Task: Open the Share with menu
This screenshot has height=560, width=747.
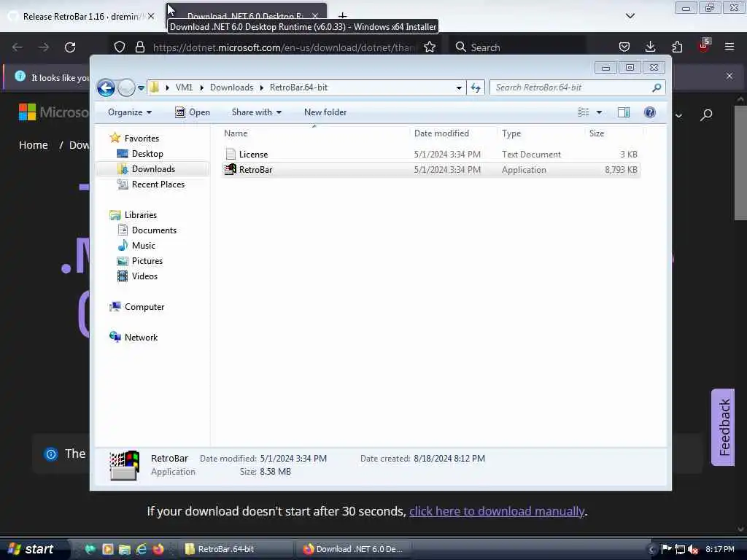Action: (x=256, y=112)
